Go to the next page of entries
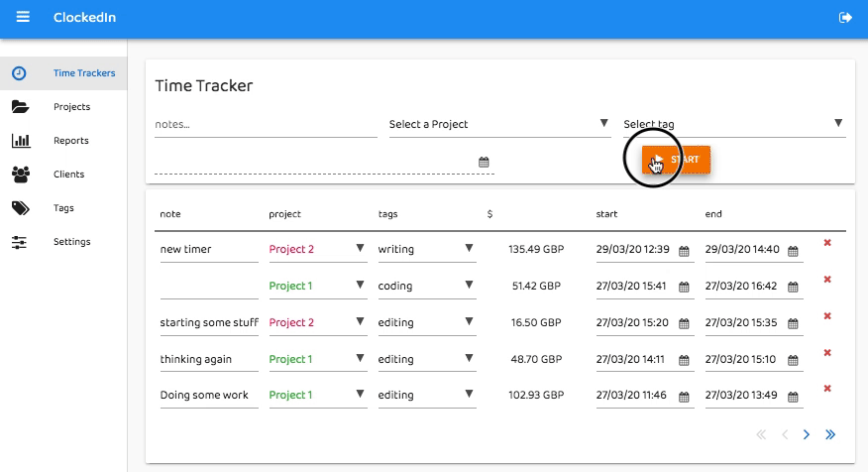The width and height of the screenshot is (868, 472). pos(807,434)
